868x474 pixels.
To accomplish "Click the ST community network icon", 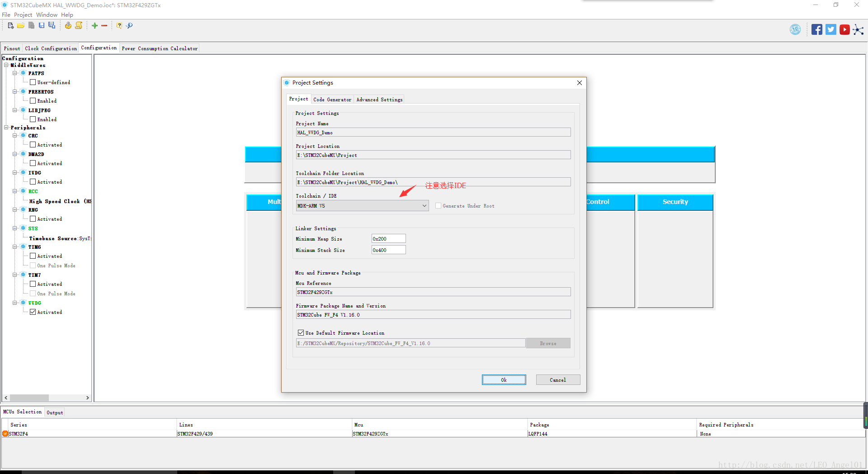I will click(858, 30).
